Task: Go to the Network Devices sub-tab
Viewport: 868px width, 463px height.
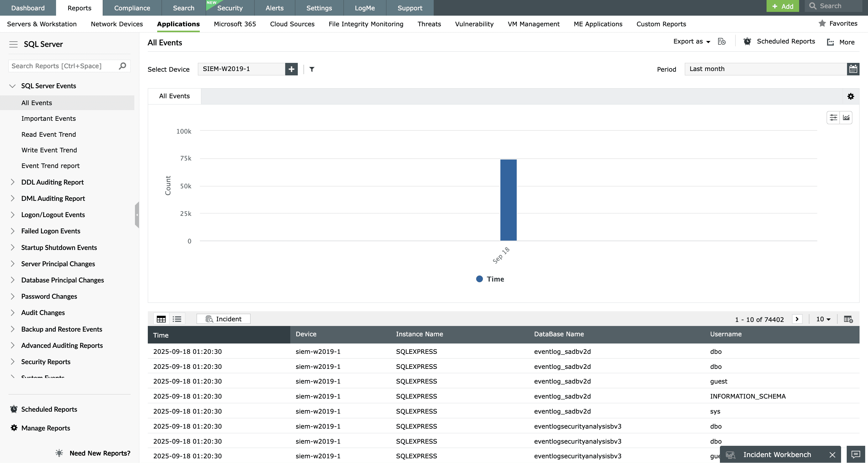Action: pyautogui.click(x=116, y=24)
